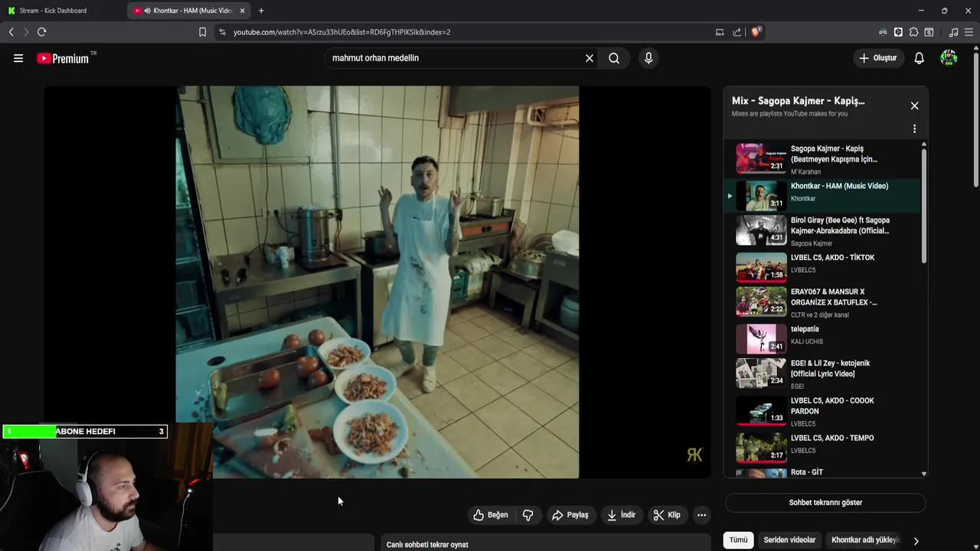The width and height of the screenshot is (980, 551).
Task: Mute audio on Khontkar tab speaker icon
Action: [147, 11]
